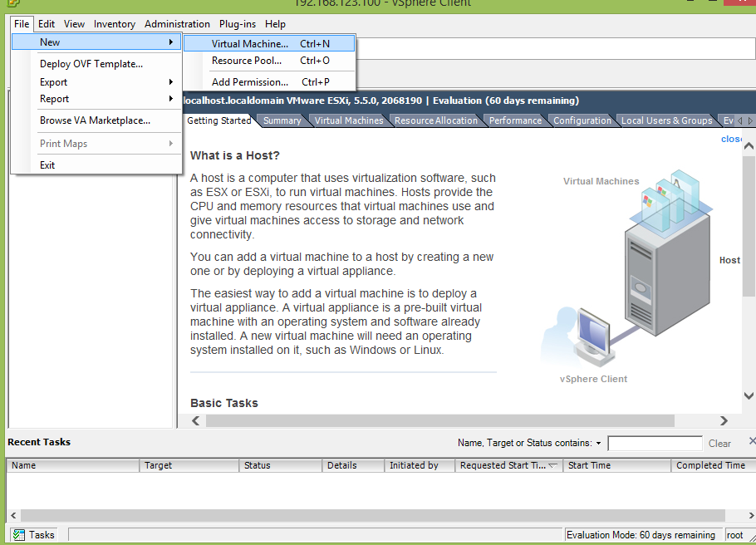Viewport: 756px width, 545px height.
Task: Close the Recent Tasks panel
Action: click(752, 441)
